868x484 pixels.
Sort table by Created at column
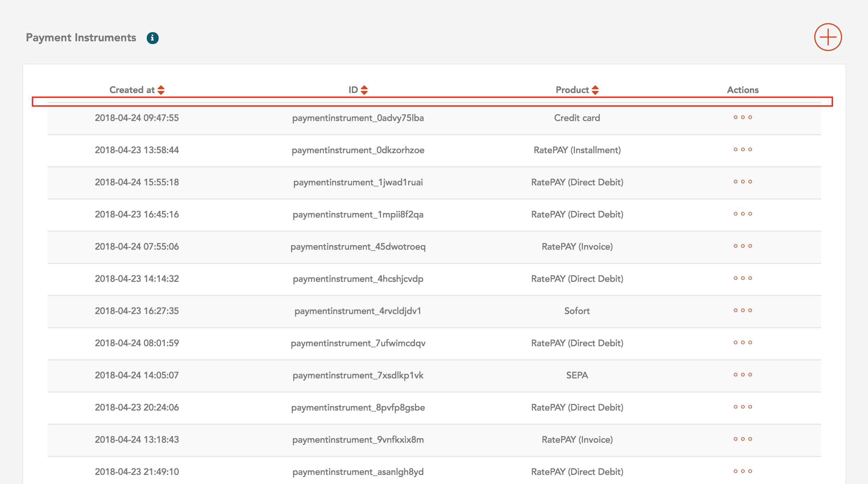(x=161, y=90)
